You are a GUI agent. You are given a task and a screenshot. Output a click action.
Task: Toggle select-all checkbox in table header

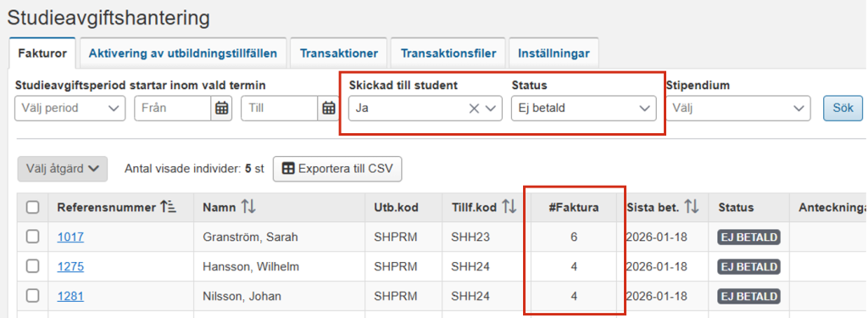[x=33, y=208]
